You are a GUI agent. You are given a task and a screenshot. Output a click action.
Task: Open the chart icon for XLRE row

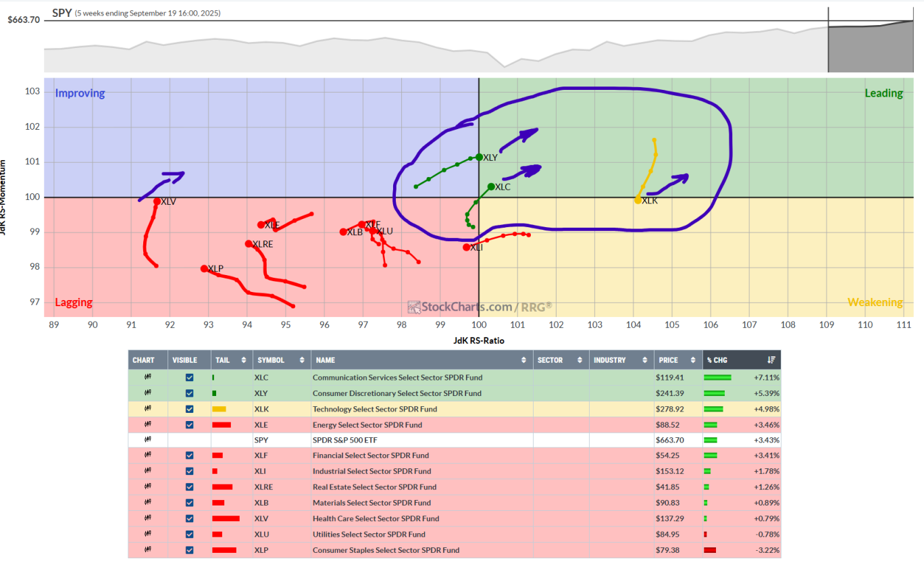coord(147,487)
